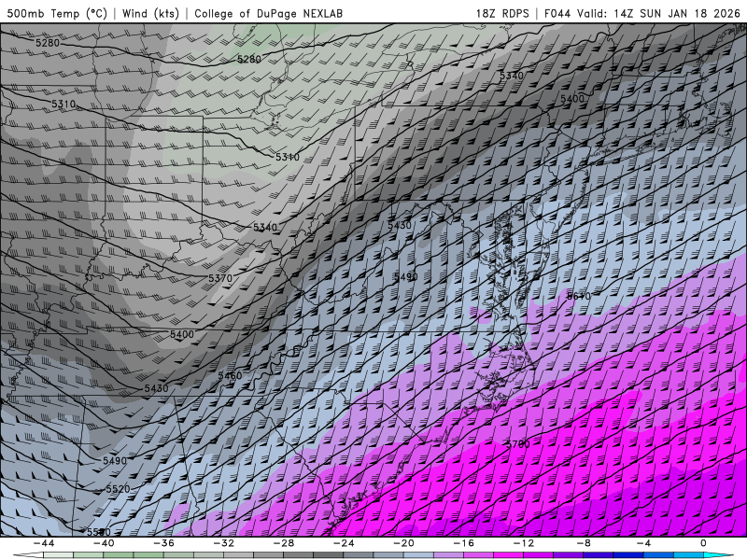Click the -32 colorbar tick label
Screen dimensions: 747x560
(223, 543)
